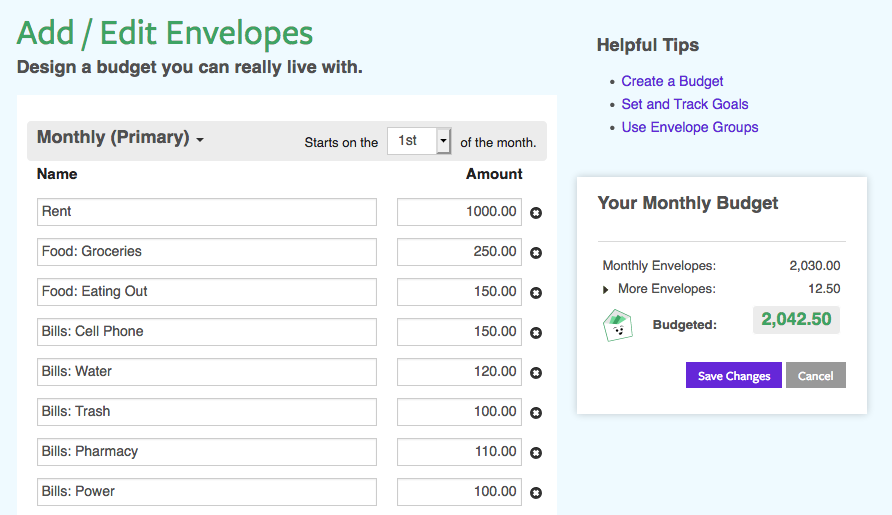Image resolution: width=892 pixels, height=515 pixels.
Task: Click the remove icon beside Food: Eating Out
Action: [x=536, y=292]
